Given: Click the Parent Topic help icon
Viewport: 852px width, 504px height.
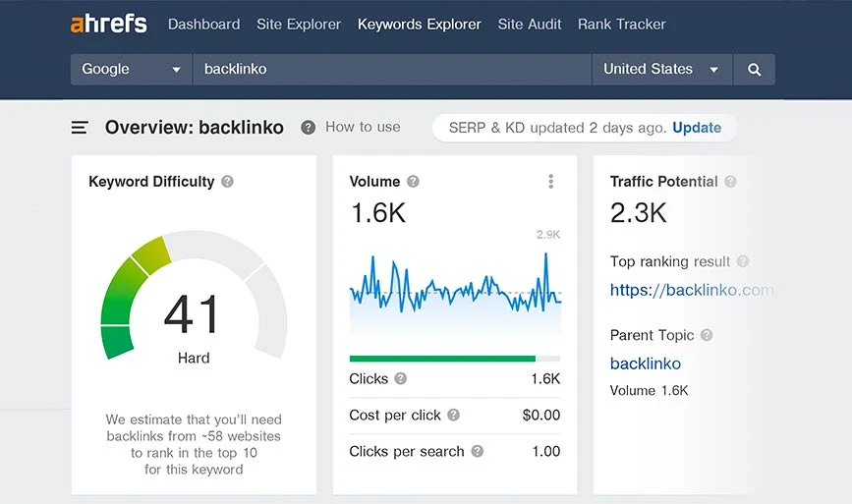Looking at the screenshot, I should [x=707, y=335].
